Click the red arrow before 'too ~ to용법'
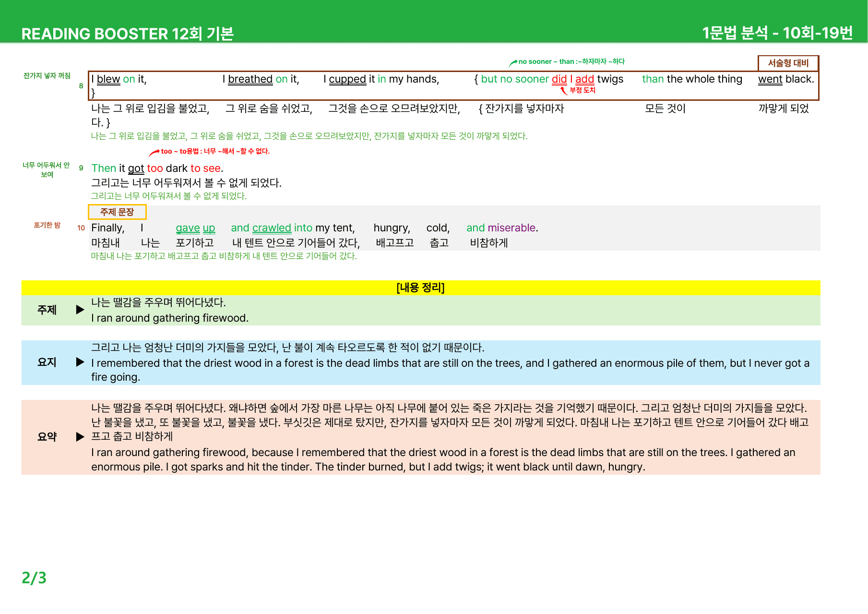Screen dimensions: 868x614 click(154, 153)
